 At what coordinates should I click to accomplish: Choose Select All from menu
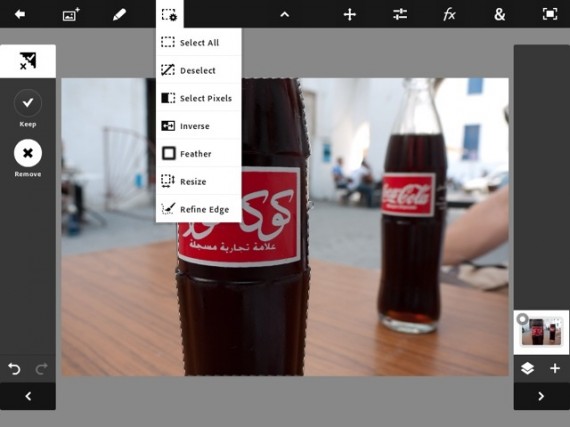pos(199,42)
